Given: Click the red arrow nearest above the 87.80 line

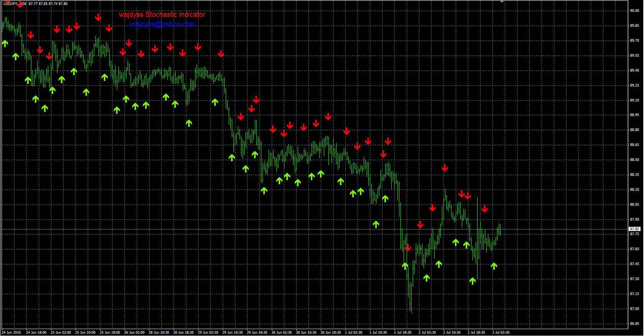Looking at the screenshot, I should 420,225.
